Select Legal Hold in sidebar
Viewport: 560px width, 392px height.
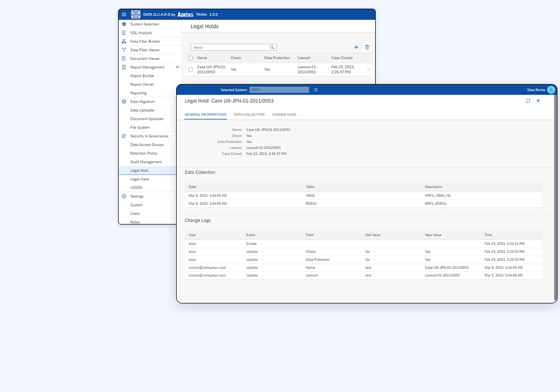tap(139, 171)
